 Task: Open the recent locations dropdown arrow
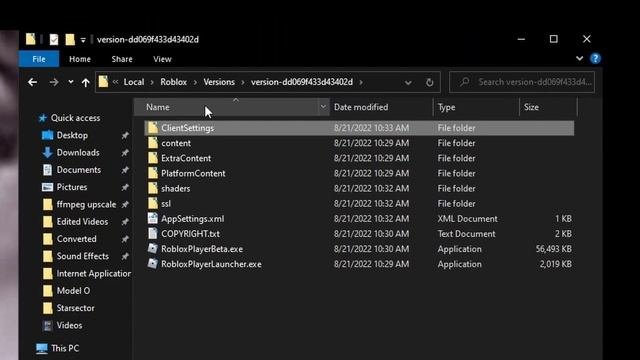[x=71, y=82]
